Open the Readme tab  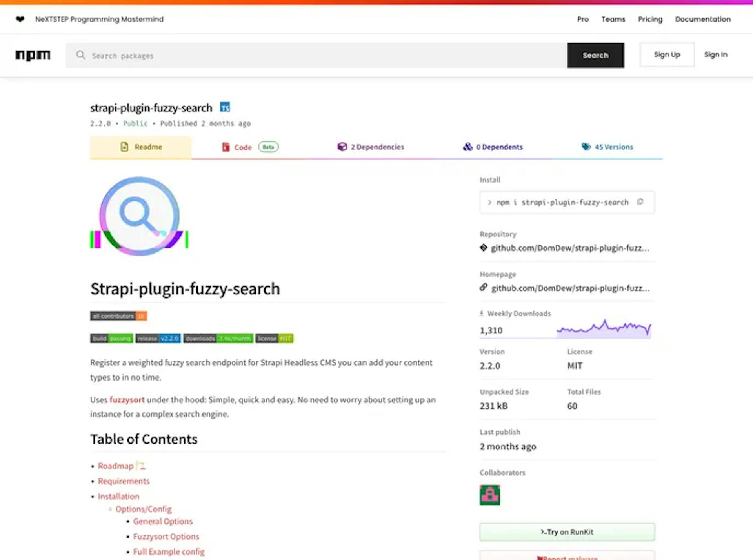point(141,147)
